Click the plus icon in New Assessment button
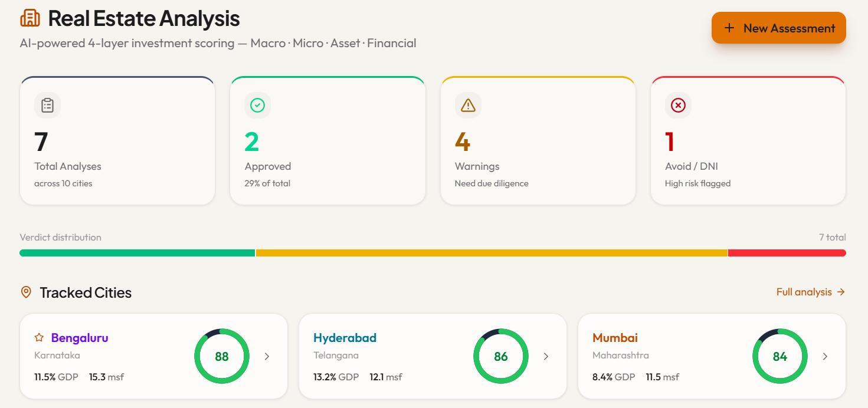Viewport: 868px width, 408px height. 729,28
